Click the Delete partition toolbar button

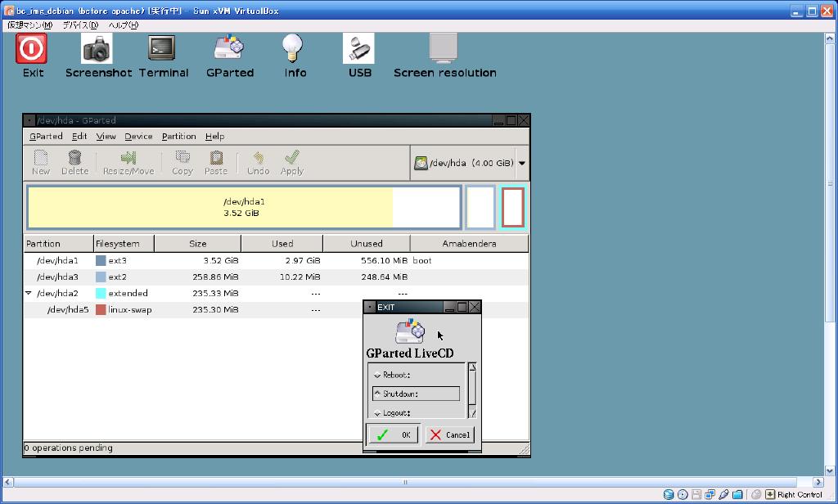74,163
